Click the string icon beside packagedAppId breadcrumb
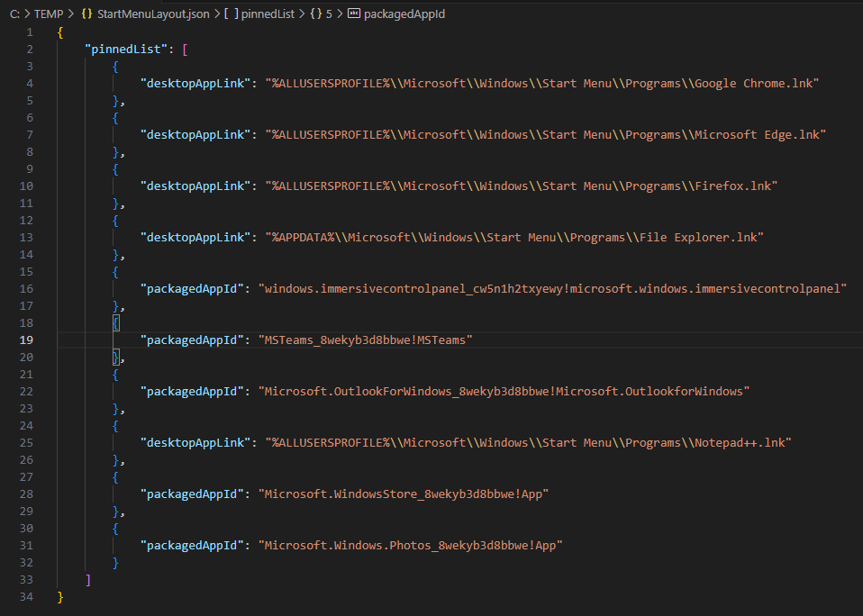Screen dimensions: 863x616 pyautogui.click(x=353, y=14)
